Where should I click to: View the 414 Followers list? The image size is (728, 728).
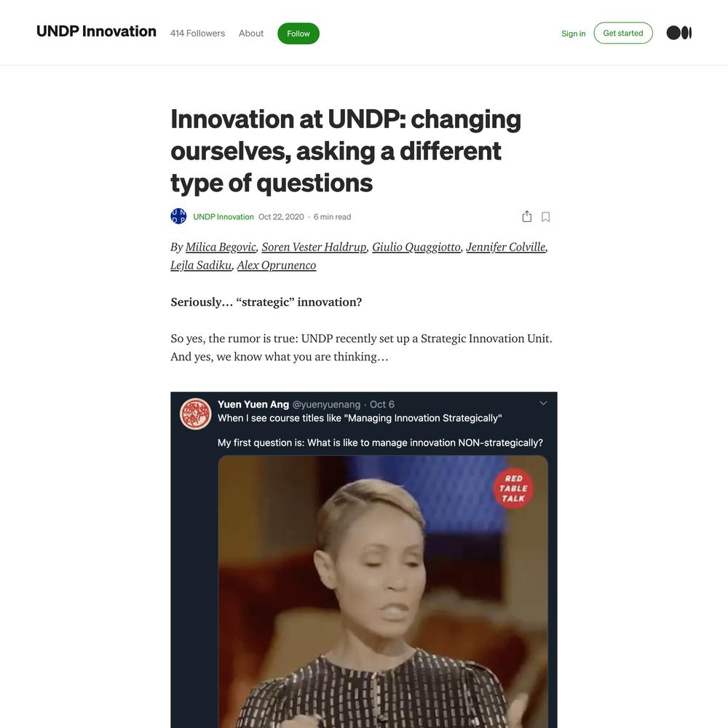coord(197,33)
